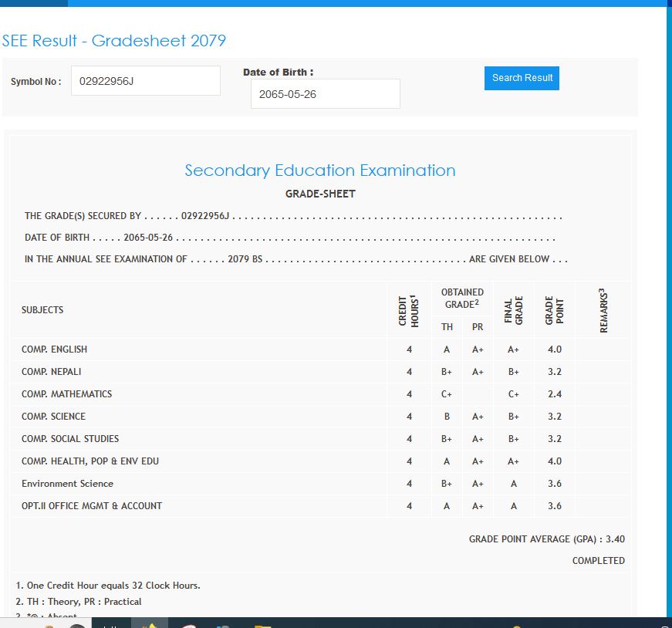Focus the Symbol No input field
This screenshot has width=672, height=628.
coord(145,81)
